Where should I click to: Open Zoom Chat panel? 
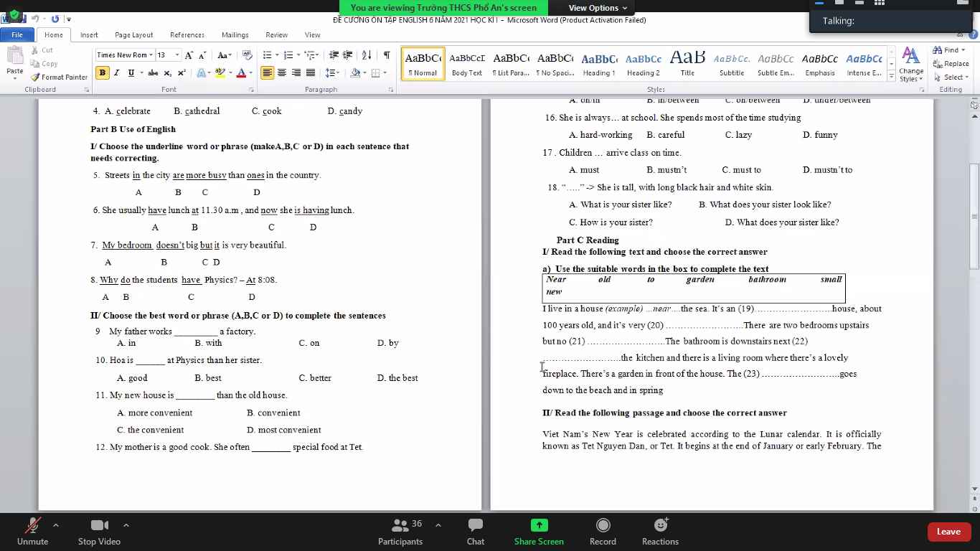(476, 532)
